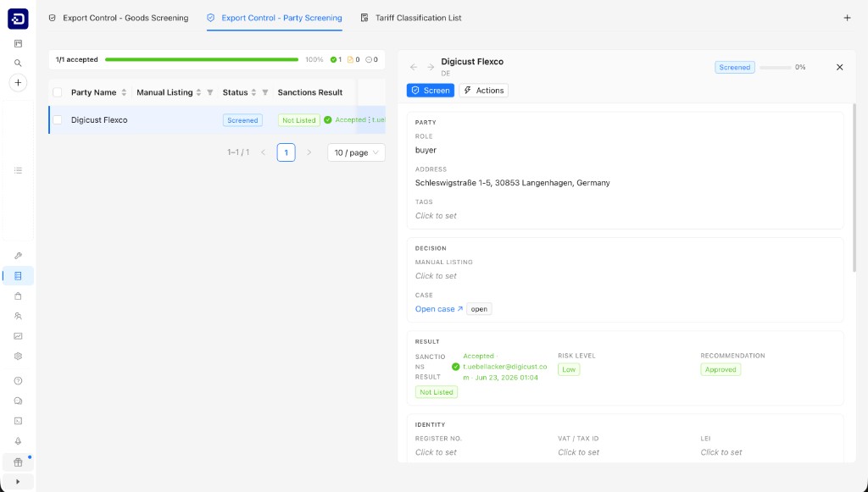The image size is (868, 492).
Task: Click the Sanctions Result column header
Action: pos(310,92)
